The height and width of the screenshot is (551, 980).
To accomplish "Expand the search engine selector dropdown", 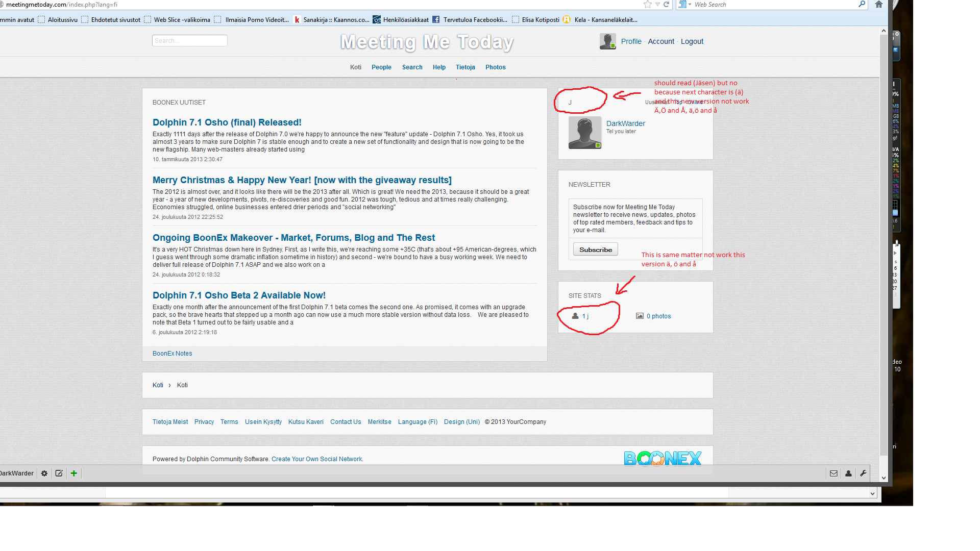I will tap(690, 5).
